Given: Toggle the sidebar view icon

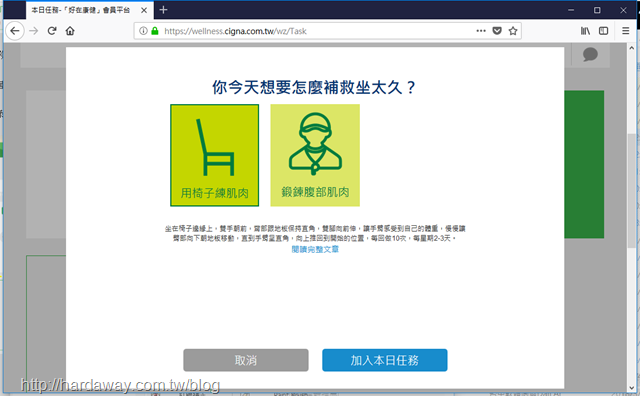Looking at the screenshot, I should [x=603, y=31].
